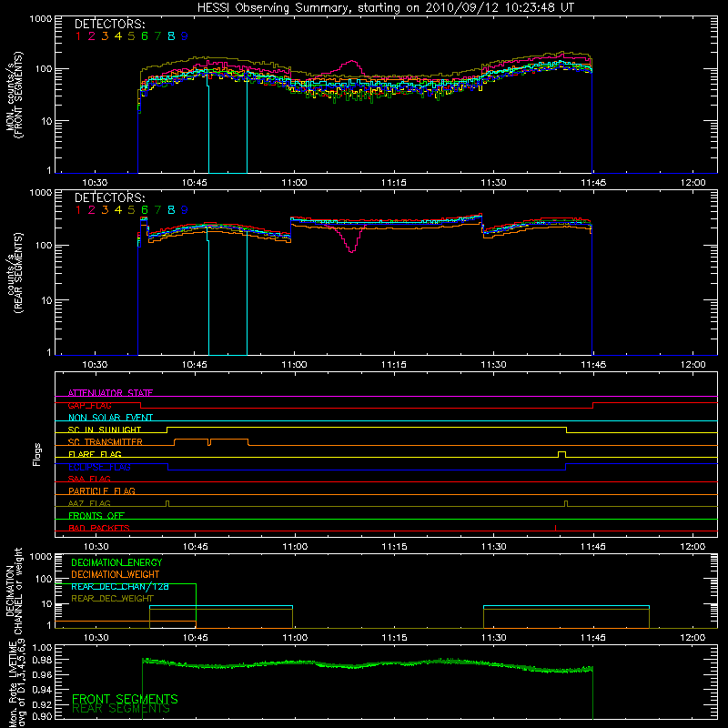
Task: Click the ECLIPSE_FLAG label
Action: coord(99,467)
